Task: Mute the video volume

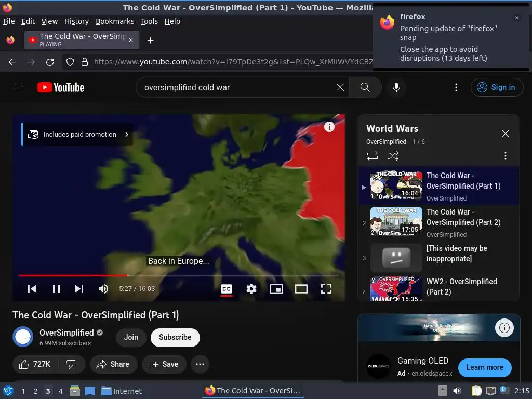Action: click(103, 289)
